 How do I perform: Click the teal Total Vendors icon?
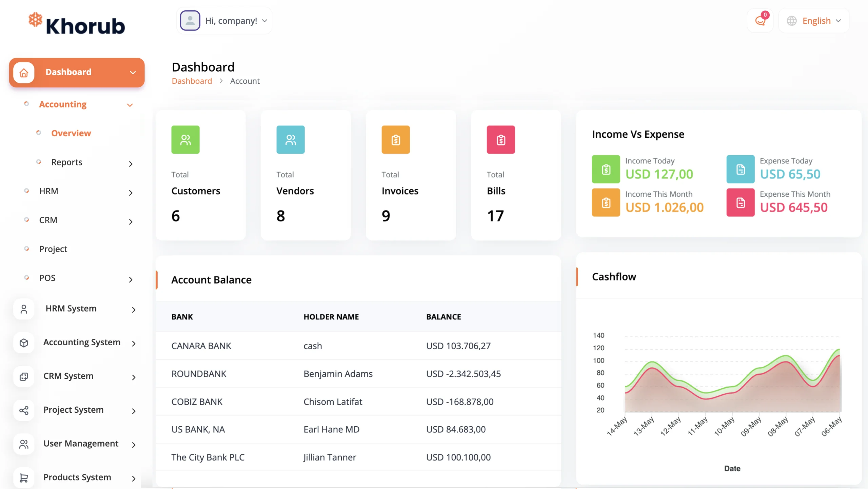click(291, 140)
